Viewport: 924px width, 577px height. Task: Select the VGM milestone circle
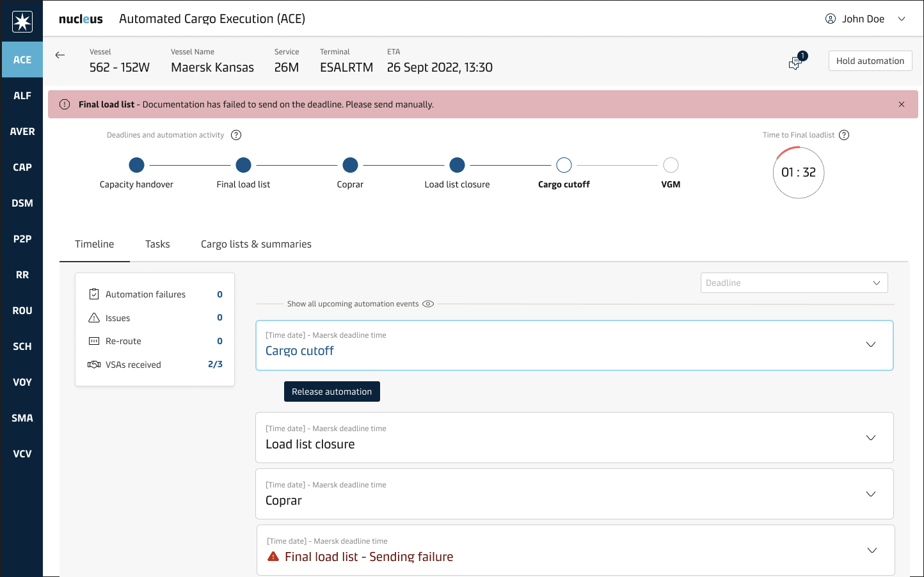coord(671,165)
